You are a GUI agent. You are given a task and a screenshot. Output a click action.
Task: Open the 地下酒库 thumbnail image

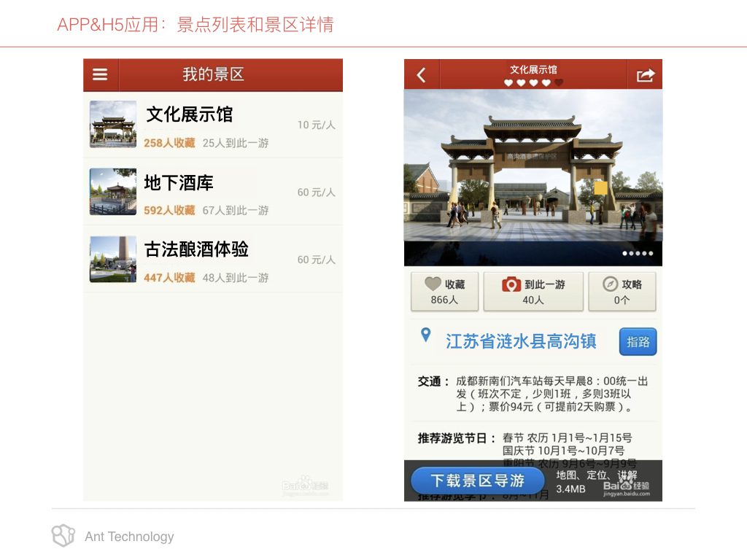(x=113, y=192)
